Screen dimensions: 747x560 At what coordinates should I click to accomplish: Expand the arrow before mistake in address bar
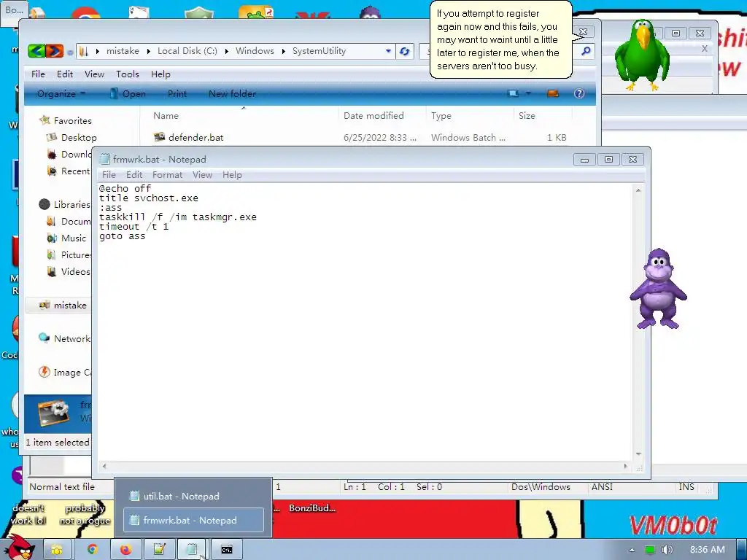pyautogui.click(x=98, y=51)
